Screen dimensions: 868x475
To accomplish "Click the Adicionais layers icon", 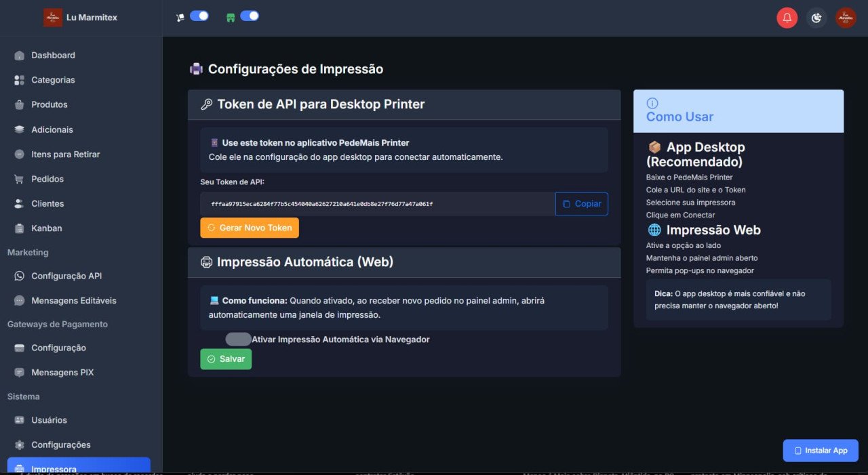I will click(x=20, y=129).
